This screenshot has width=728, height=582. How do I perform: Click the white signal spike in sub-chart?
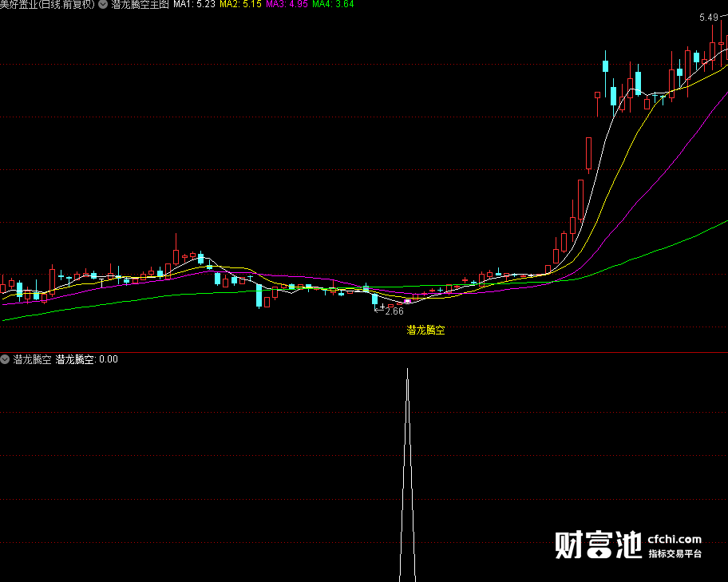tap(408, 473)
